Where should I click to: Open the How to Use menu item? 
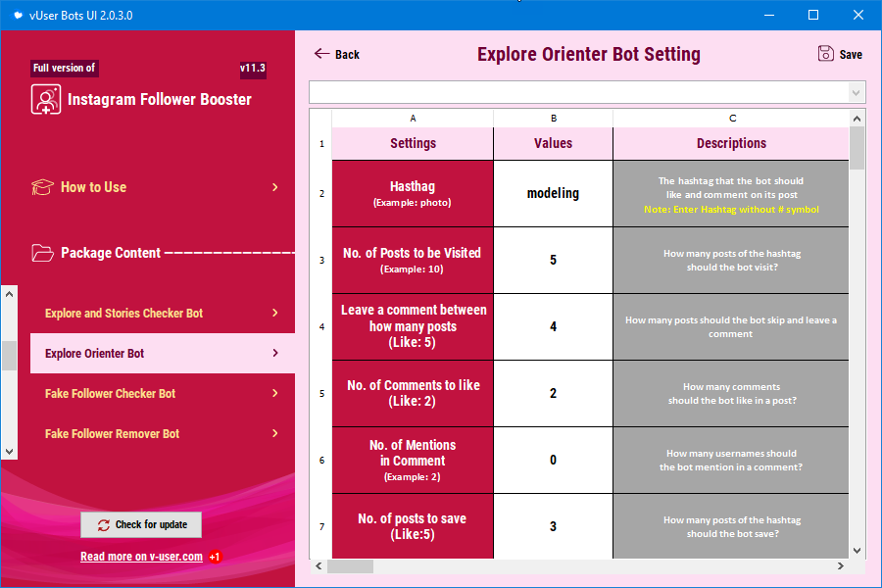coord(157,187)
